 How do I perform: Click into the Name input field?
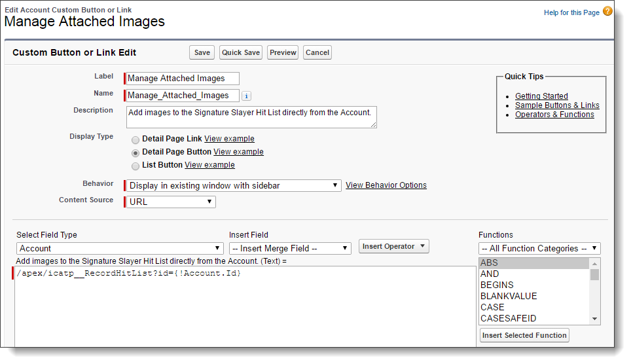click(x=183, y=96)
